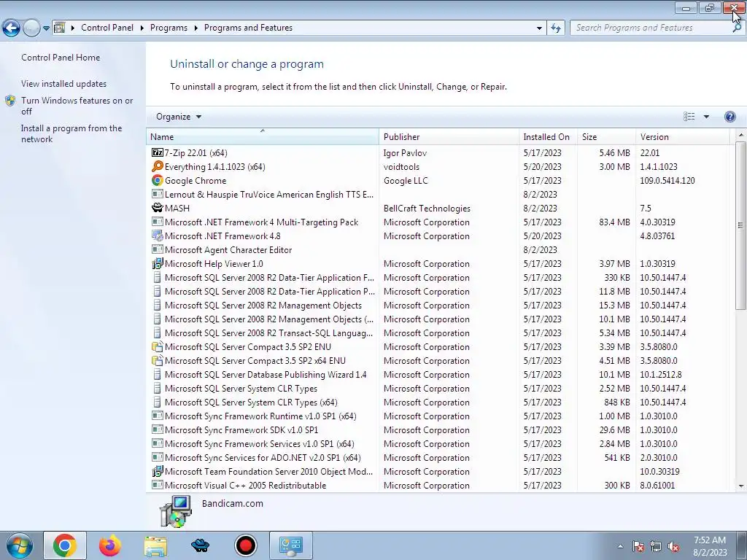Sort by the Name column header
The height and width of the screenshot is (560, 747).
pos(263,136)
